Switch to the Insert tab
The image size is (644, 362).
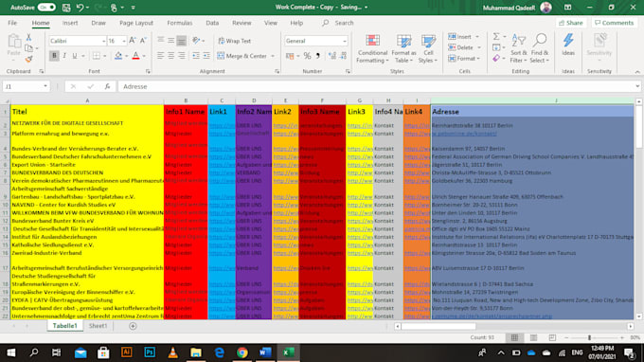coord(70,23)
